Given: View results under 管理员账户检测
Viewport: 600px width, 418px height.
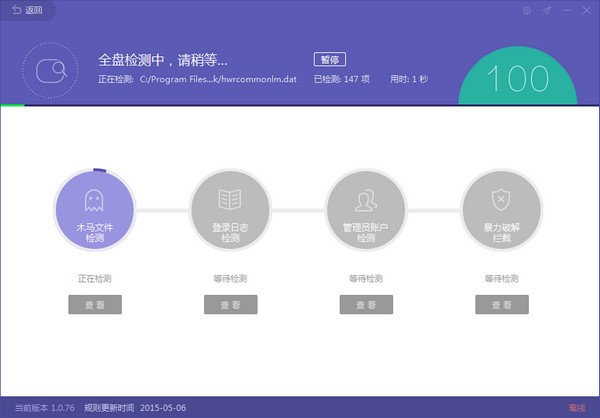Looking at the screenshot, I should click(x=366, y=305).
